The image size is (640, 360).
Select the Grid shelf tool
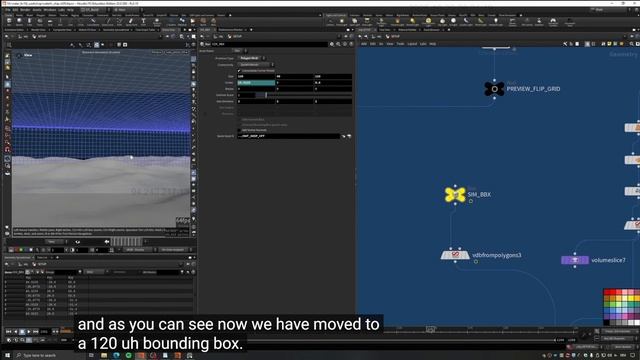point(50,22)
